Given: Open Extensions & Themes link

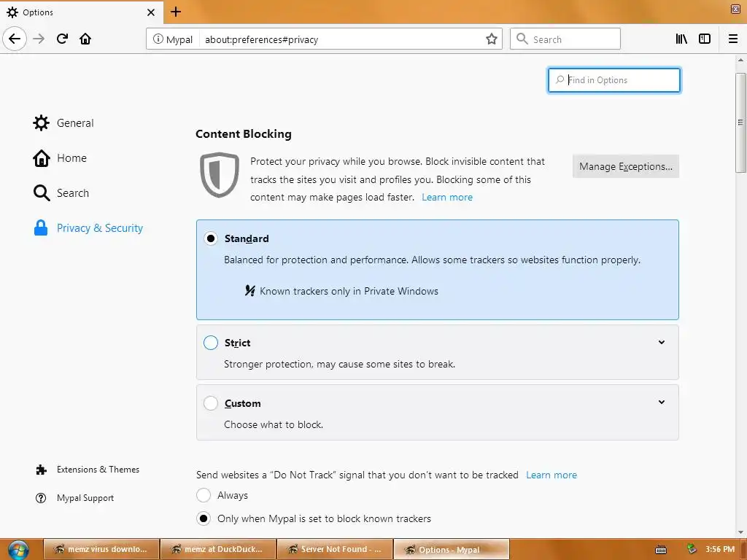Looking at the screenshot, I should [x=98, y=470].
